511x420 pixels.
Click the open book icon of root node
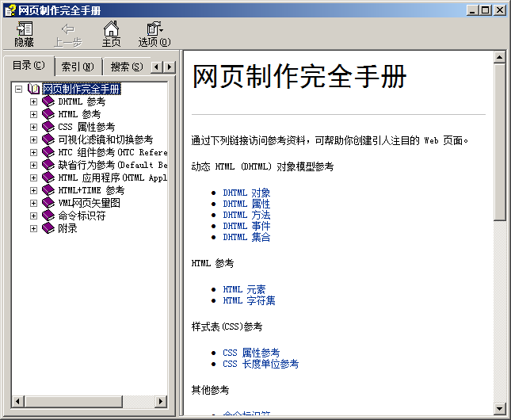tap(33, 89)
